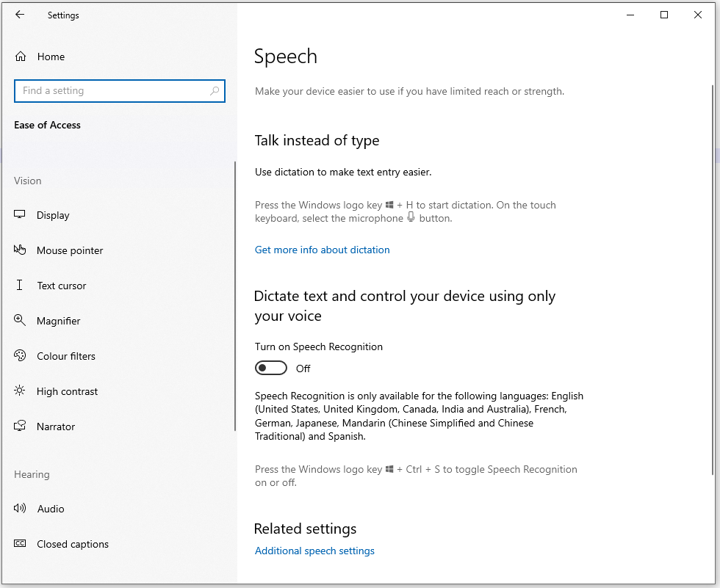This screenshot has width=720, height=588.
Task: Click the main page vertical scrollbar
Action: click(713, 280)
